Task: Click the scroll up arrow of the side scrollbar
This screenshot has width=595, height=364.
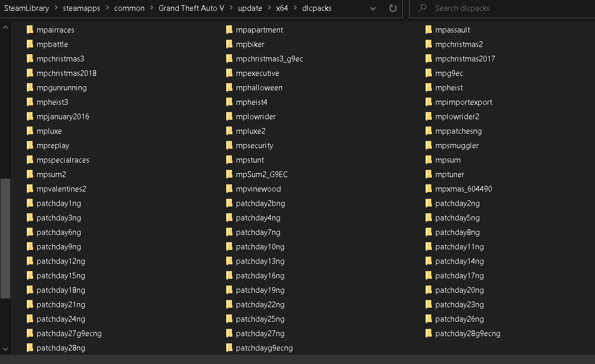Action: point(5,27)
